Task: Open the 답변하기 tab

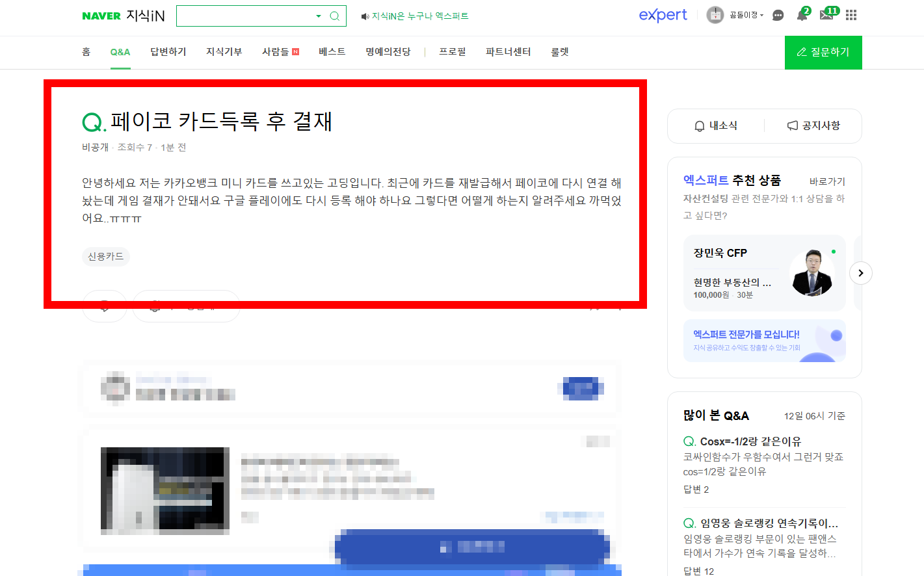Action: (168, 52)
